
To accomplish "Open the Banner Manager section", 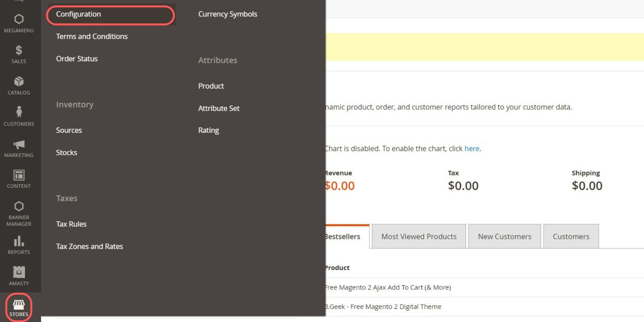I will [19, 211].
